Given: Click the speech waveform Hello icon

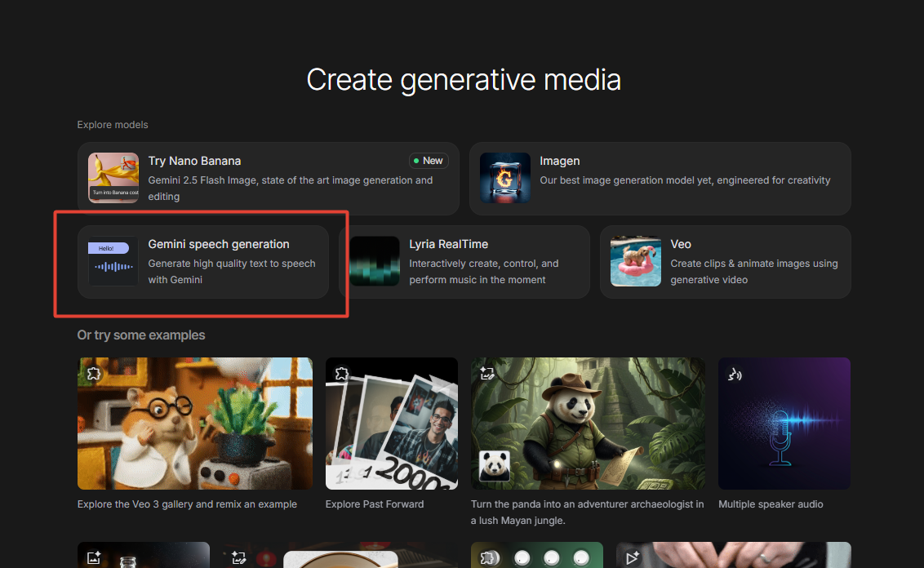Looking at the screenshot, I should pyautogui.click(x=113, y=262).
